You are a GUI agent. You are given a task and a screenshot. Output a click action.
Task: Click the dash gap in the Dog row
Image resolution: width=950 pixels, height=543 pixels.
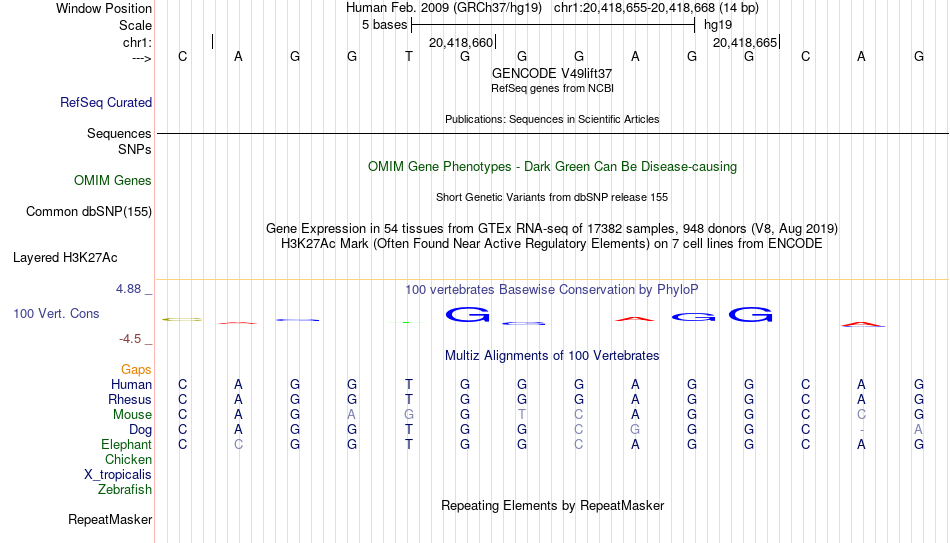click(x=862, y=430)
